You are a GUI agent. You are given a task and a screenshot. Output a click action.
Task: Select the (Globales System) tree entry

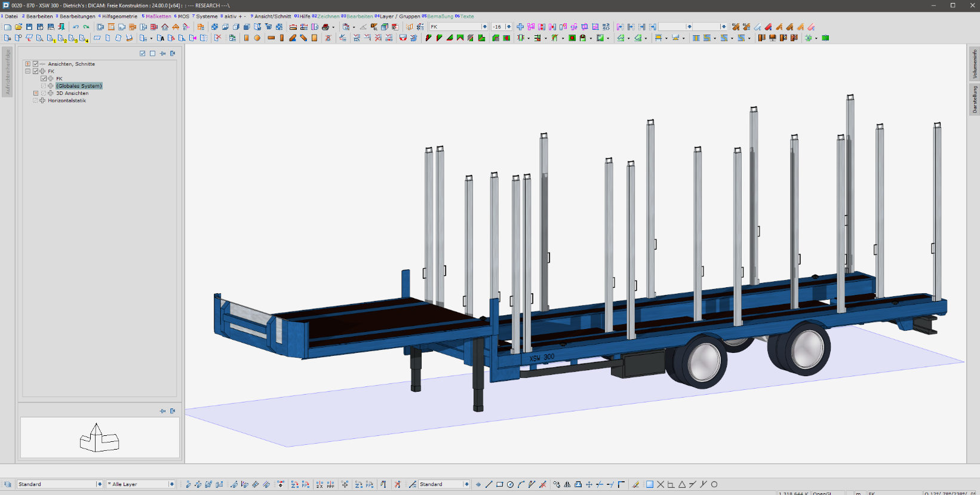click(79, 86)
